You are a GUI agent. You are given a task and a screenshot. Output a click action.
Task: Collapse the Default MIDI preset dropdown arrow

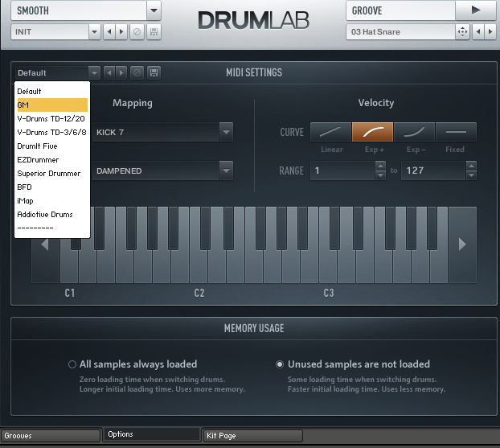[x=94, y=72]
